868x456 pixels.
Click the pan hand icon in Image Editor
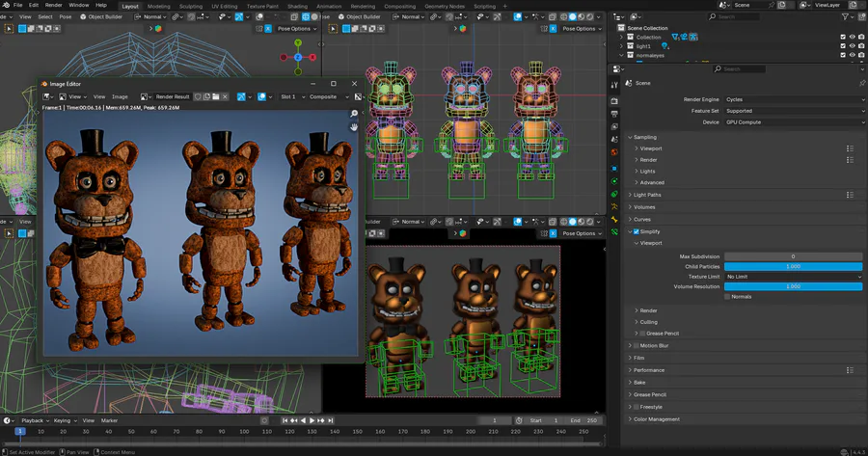(354, 126)
